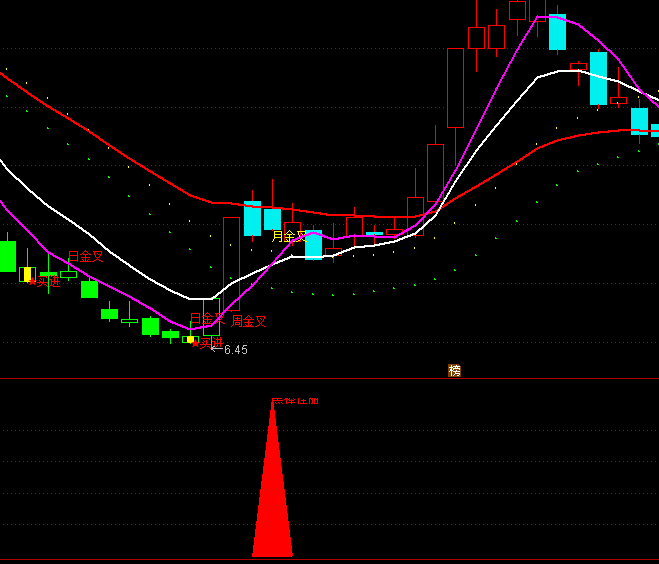This screenshot has width=659, height=564.
Task: Click the hollow red candlestick near chart top
Action: click(476, 38)
